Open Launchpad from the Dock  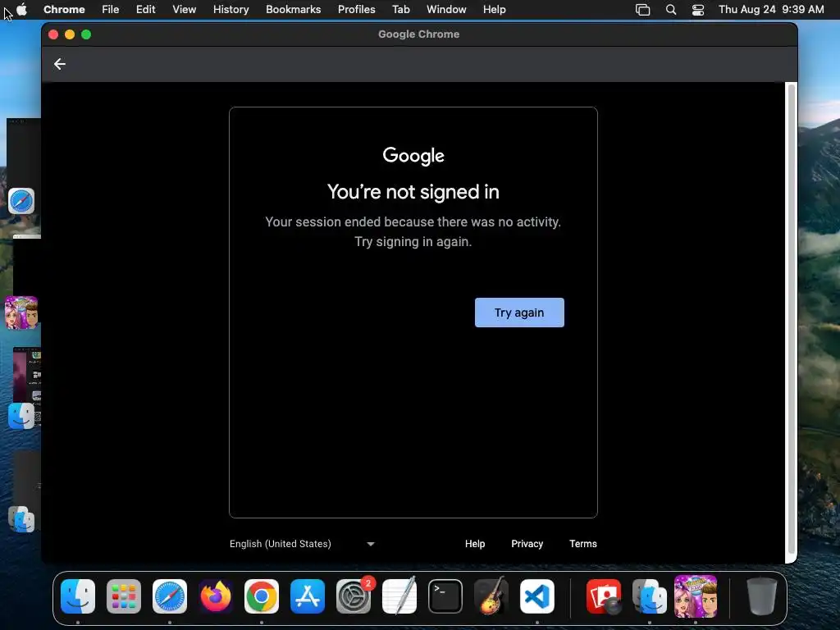click(x=124, y=596)
